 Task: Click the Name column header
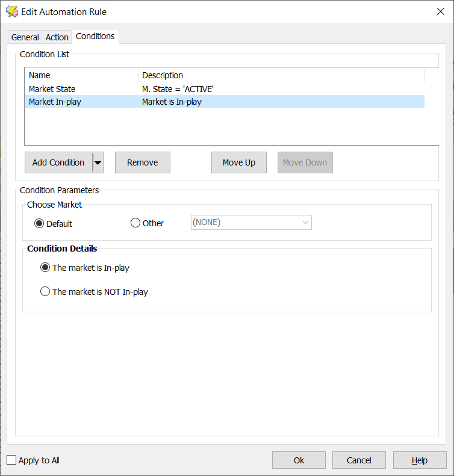81,75
